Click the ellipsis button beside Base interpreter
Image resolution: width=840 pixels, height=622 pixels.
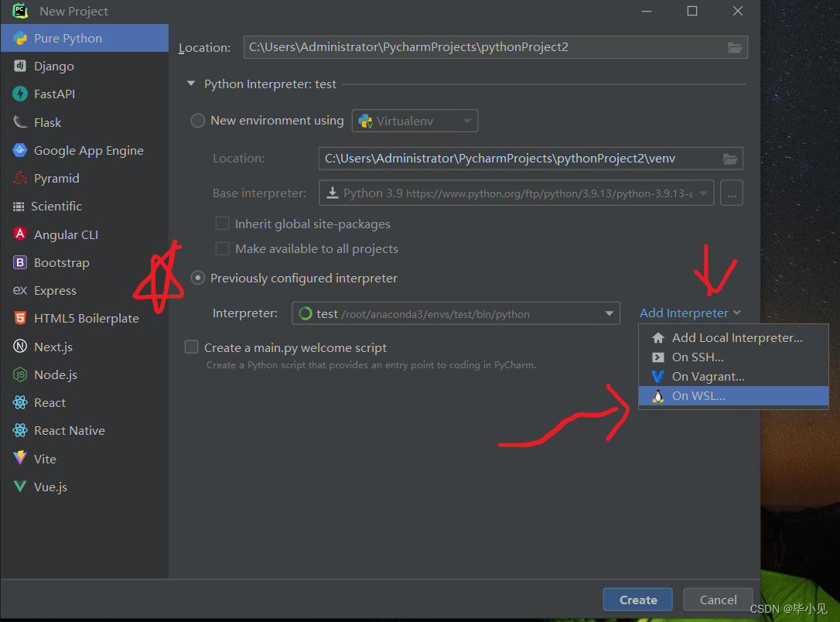click(x=731, y=193)
